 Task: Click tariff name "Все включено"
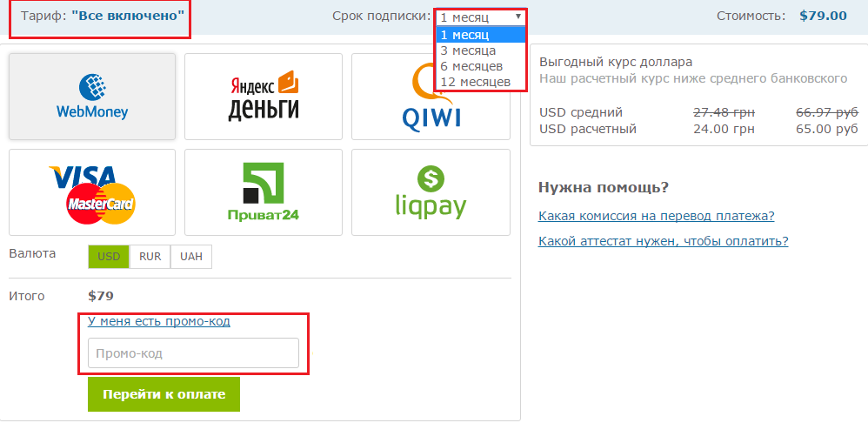[128, 16]
